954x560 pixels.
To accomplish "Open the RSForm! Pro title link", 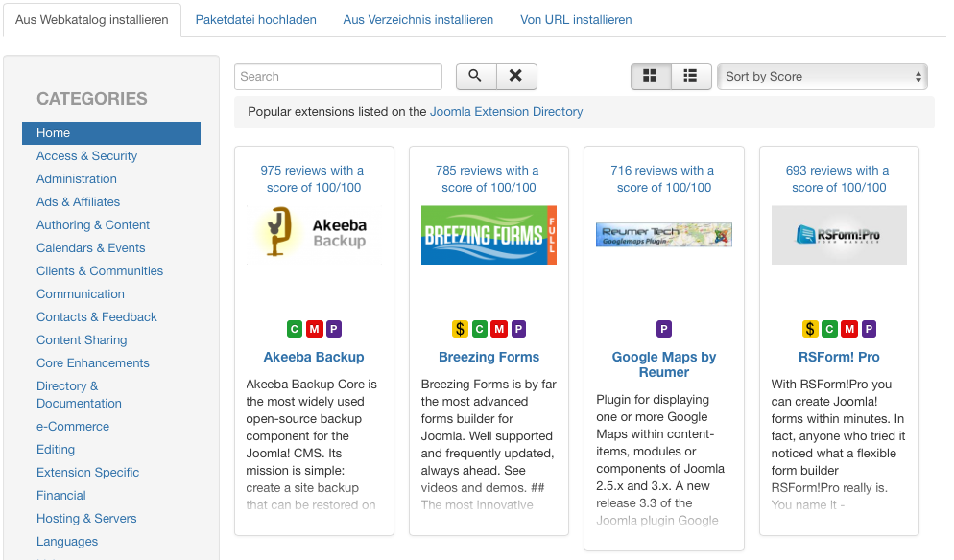I will tap(839, 358).
